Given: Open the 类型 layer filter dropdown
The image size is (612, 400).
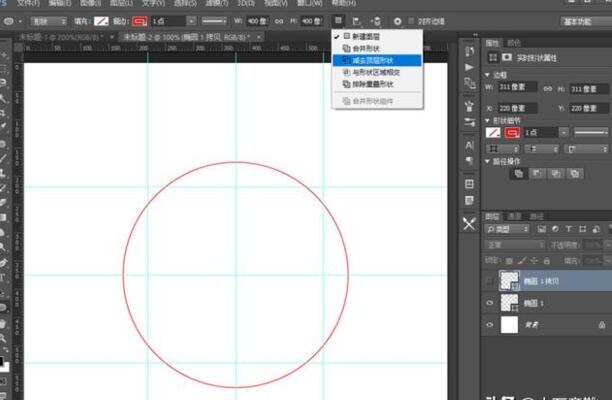Looking at the screenshot, I should [507, 229].
